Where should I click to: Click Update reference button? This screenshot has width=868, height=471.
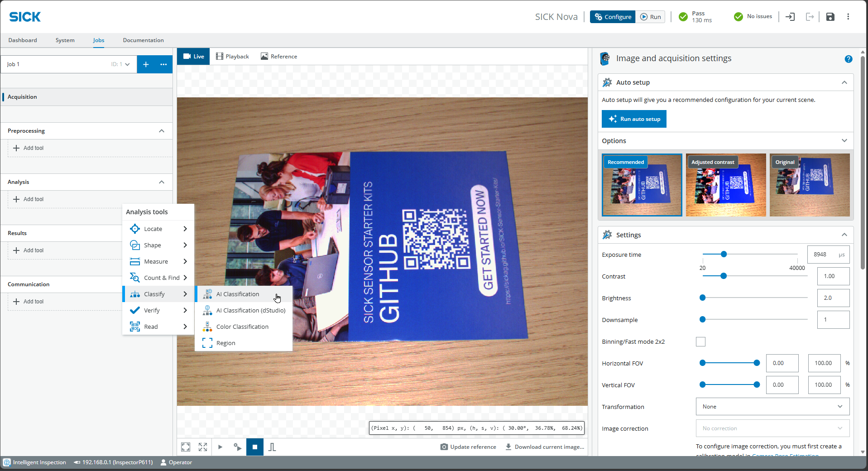tap(468, 447)
